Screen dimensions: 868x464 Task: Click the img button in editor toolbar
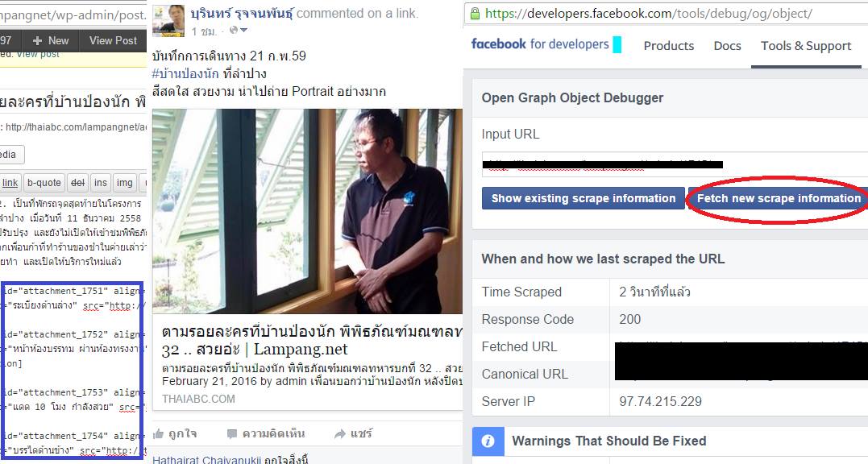click(125, 183)
